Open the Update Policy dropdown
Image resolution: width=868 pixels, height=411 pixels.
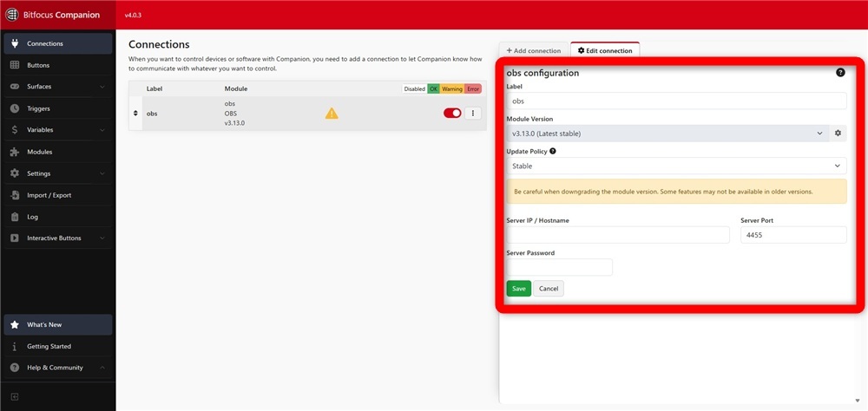[x=676, y=166]
